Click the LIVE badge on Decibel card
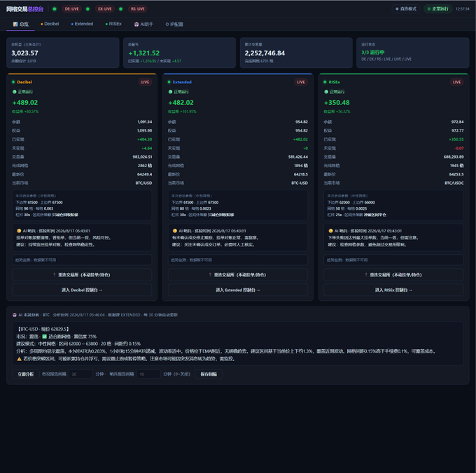The height and width of the screenshot is (473, 476). tap(145, 83)
